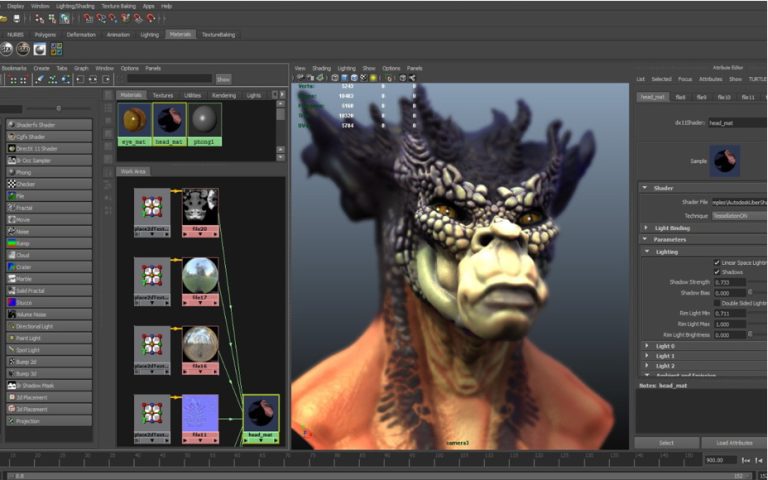Click the Select button in Attribute Editor
The width and height of the screenshot is (768, 480).
click(x=667, y=443)
